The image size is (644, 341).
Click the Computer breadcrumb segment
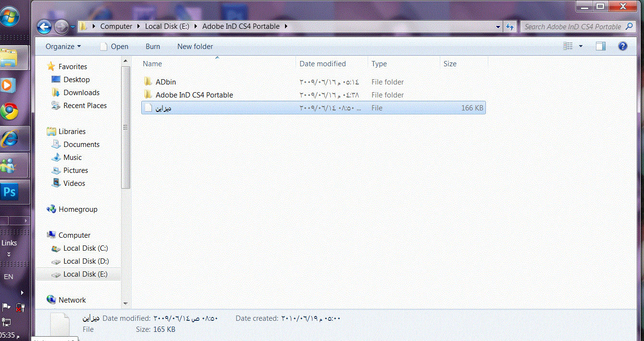(116, 26)
